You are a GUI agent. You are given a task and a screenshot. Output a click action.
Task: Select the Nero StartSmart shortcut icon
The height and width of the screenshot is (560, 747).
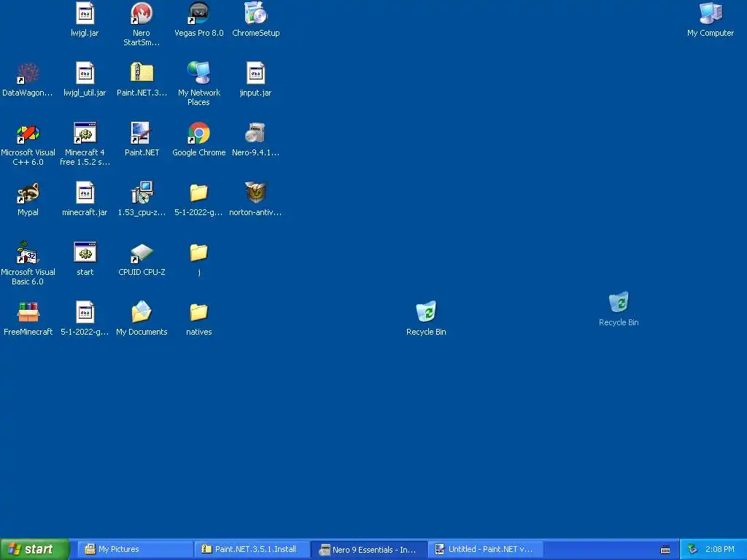coord(142,13)
